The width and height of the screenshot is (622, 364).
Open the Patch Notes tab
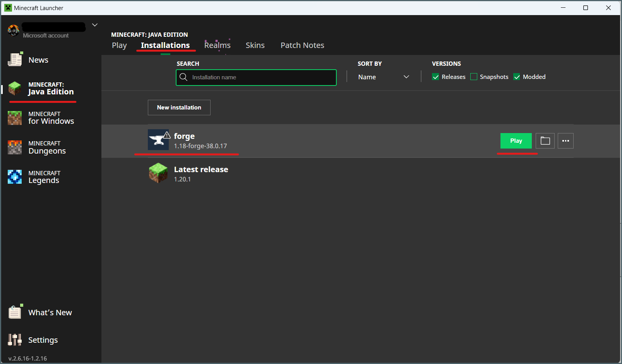[302, 45]
